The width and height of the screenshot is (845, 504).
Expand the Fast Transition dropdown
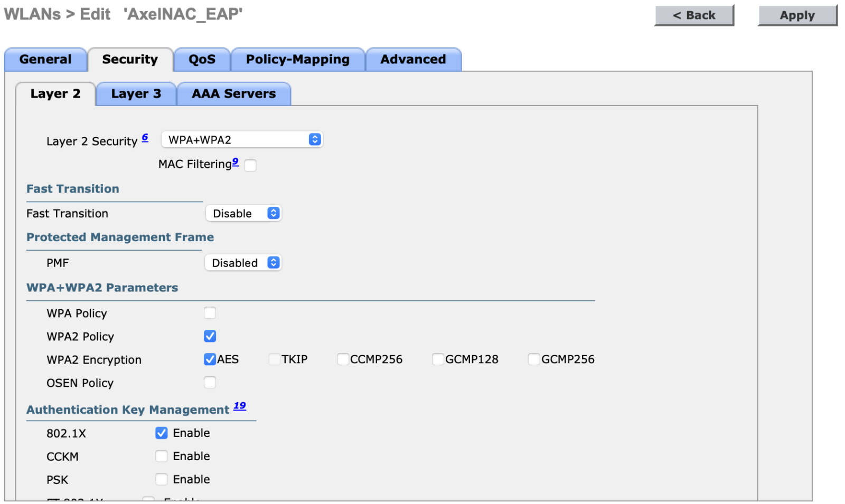pos(243,213)
